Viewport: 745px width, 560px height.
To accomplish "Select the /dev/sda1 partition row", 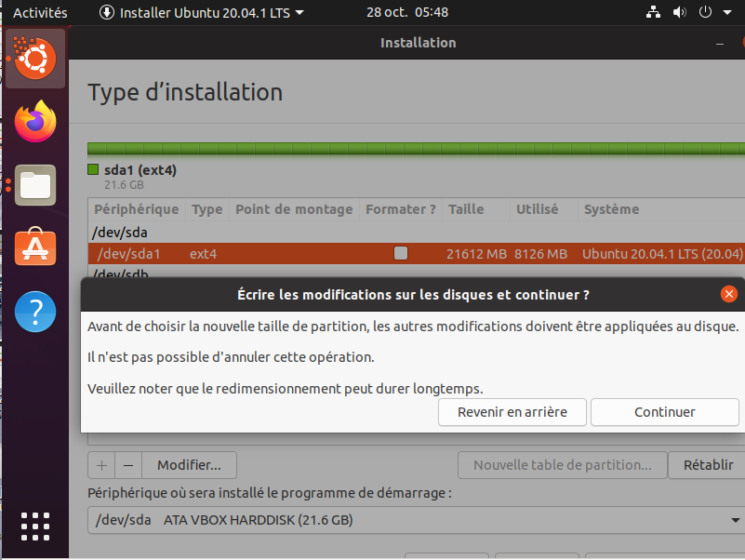I will click(x=416, y=253).
